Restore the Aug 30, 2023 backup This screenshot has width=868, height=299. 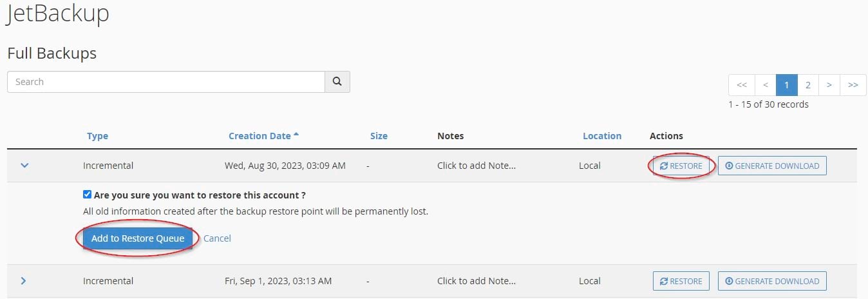pos(681,166)
